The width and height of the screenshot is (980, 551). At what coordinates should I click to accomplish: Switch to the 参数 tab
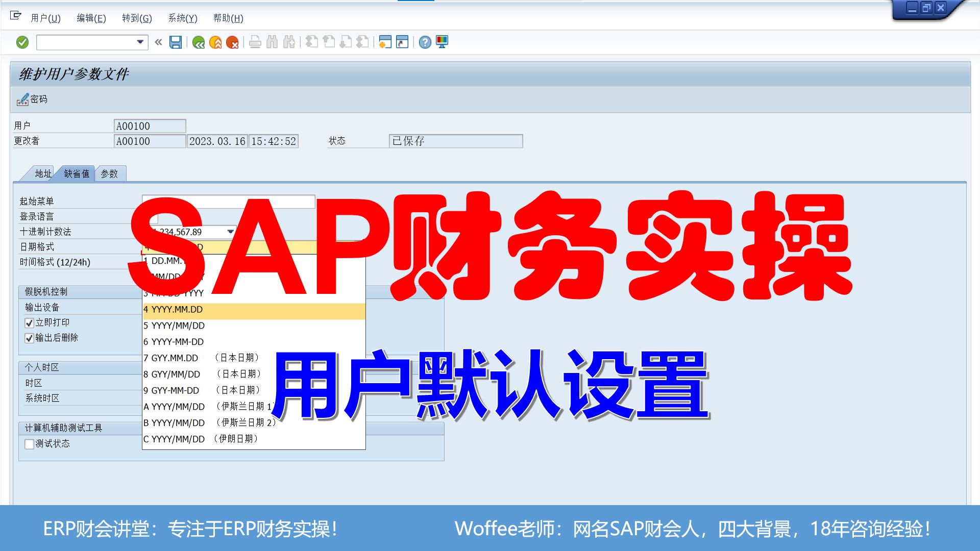pos(109,174)
